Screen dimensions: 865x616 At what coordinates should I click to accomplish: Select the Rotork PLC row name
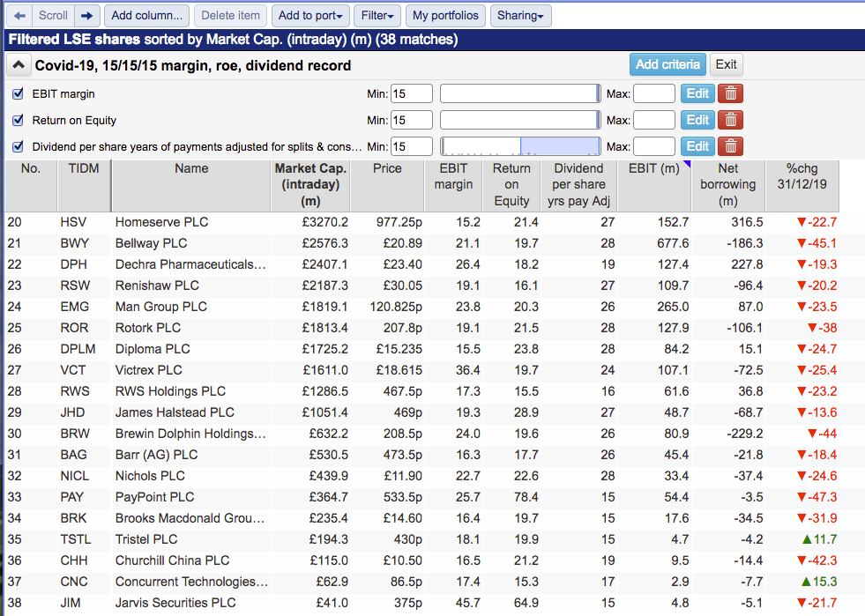pos(148,328)
